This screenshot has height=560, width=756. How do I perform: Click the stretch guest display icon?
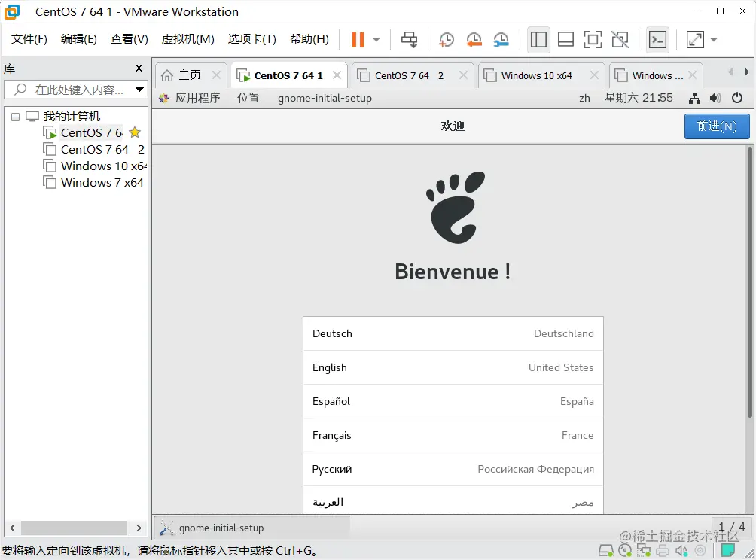(x=695, y=40)
